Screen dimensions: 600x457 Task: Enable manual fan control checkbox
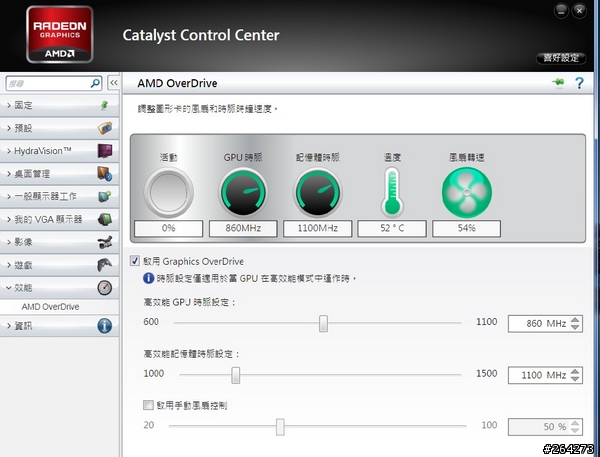(148, 405)
